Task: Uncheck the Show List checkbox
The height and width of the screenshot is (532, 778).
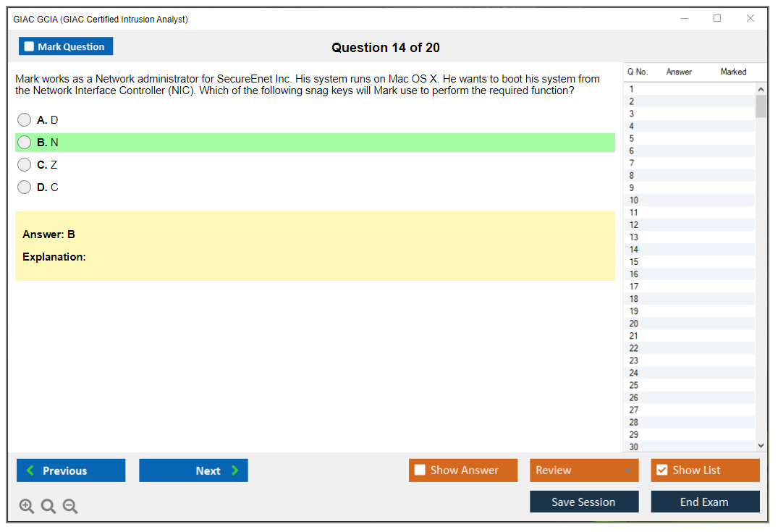Action: tap(661, 470)
